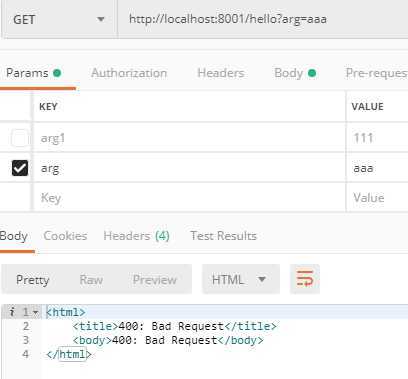The image size is (408, 379).
Task: Open the request Headers tab
Action: coord(221,73)
